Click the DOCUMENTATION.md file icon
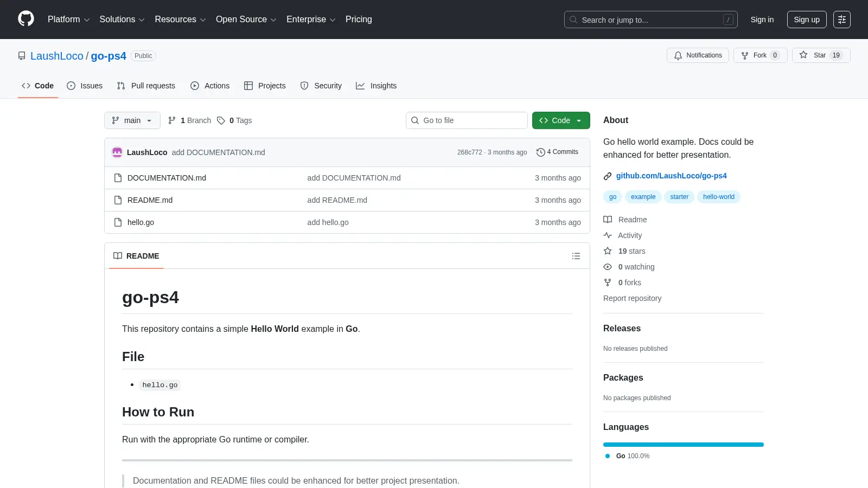This screenshot has height=488, width=868. [118, 178]
